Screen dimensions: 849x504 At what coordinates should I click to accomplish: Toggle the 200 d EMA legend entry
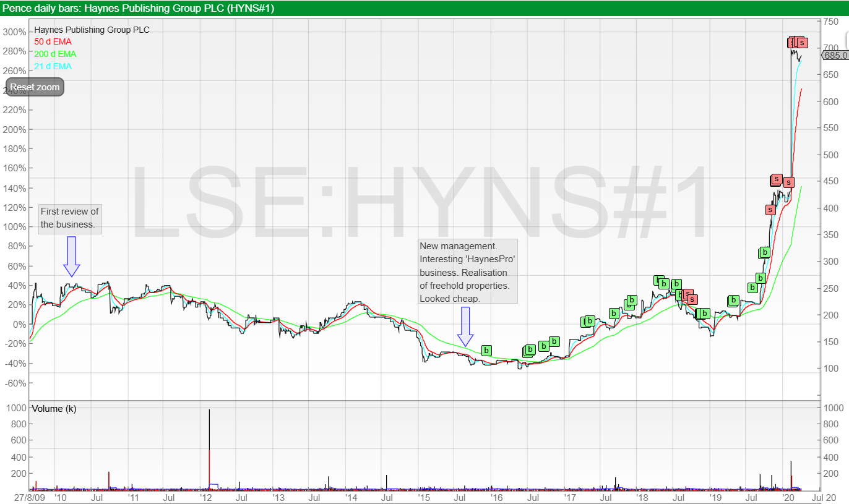click(x=55, y=54)
